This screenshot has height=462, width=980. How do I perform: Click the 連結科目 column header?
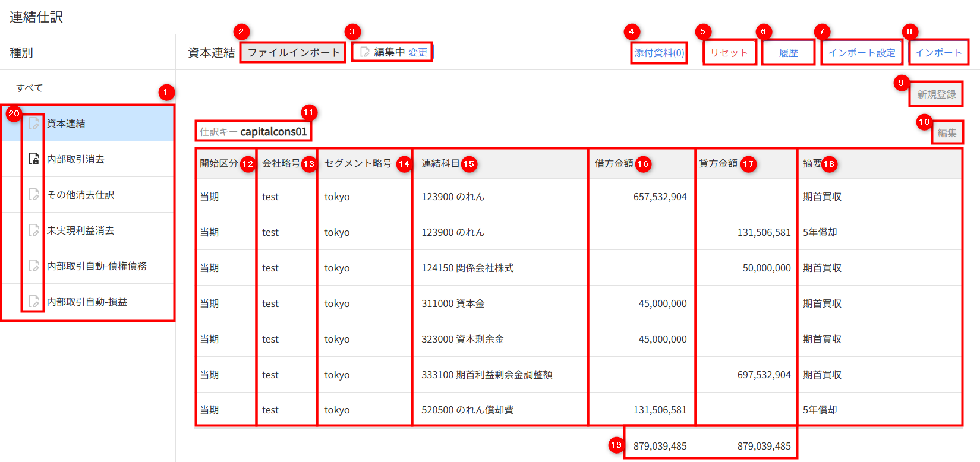click(440, 163)
